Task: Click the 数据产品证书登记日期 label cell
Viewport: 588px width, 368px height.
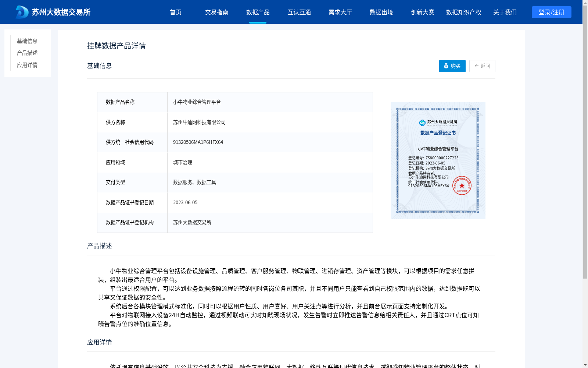Action: tap(132, 202)
